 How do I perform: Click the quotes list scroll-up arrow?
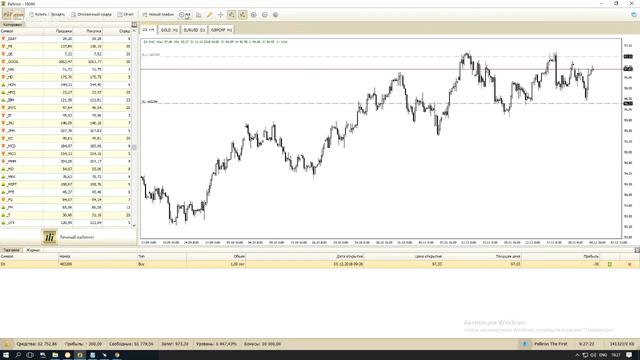134,31
